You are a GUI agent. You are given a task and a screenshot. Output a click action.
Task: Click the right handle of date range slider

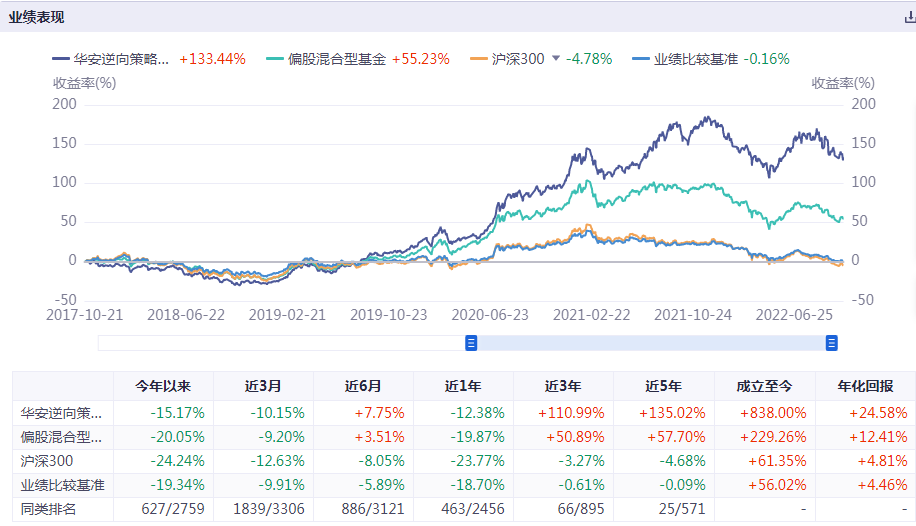click(831, 343)
